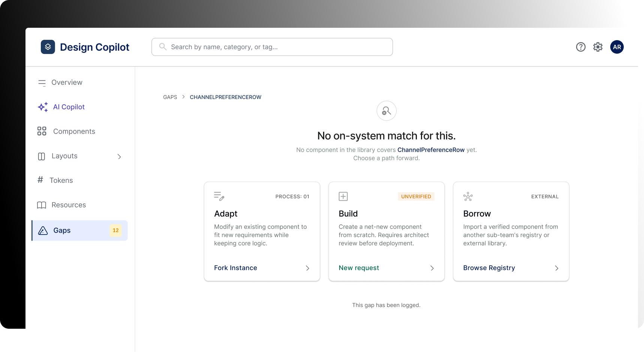644x352 pixels.
Task: Click the Build description about net-new component
Action: (x=384, y=235)
